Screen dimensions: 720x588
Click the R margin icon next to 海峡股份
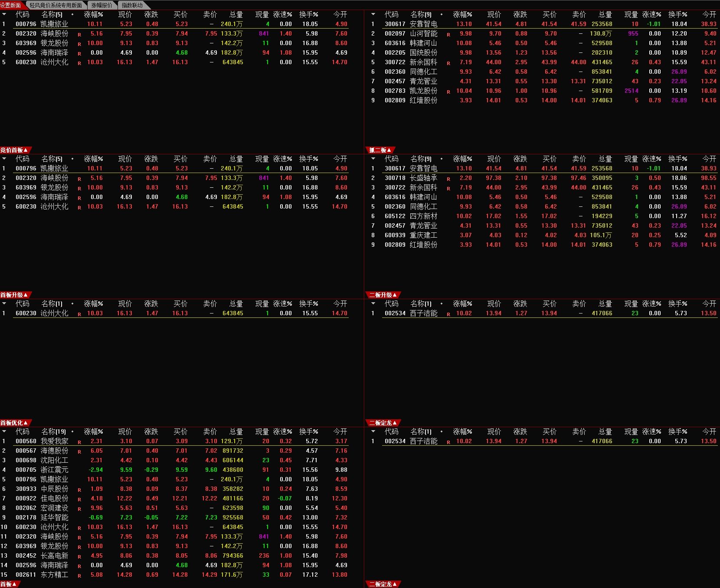(79, 33)
